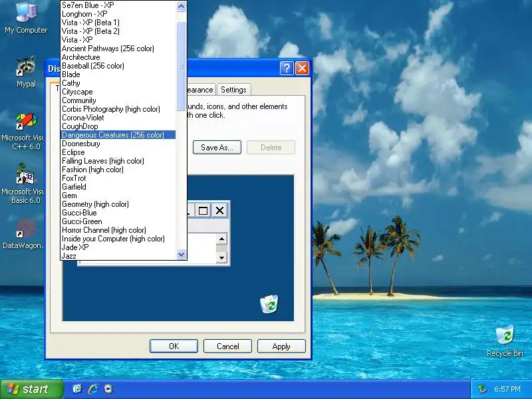The image size is (532, 399).
Task: Select Gucci-Blue theme
Action: click(x=118, y=213)
